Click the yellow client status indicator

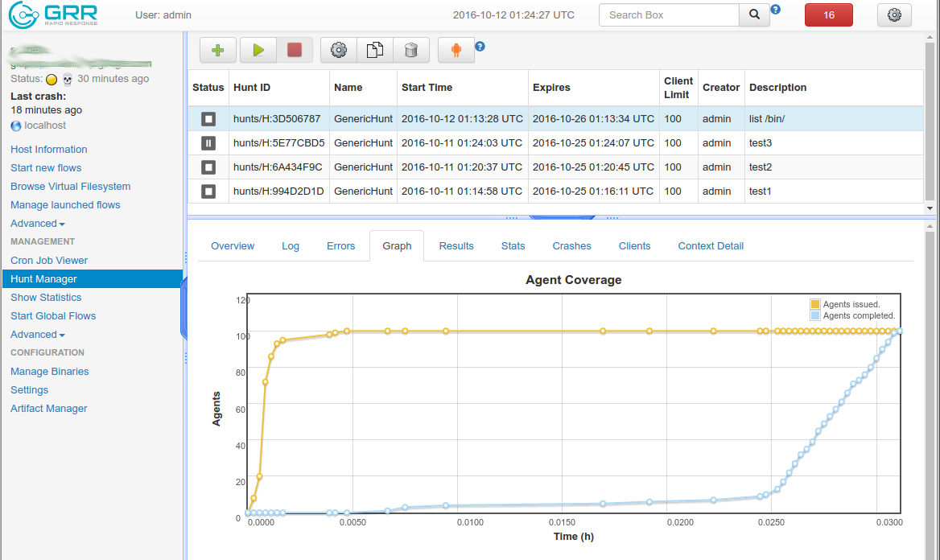pos(52,79)
